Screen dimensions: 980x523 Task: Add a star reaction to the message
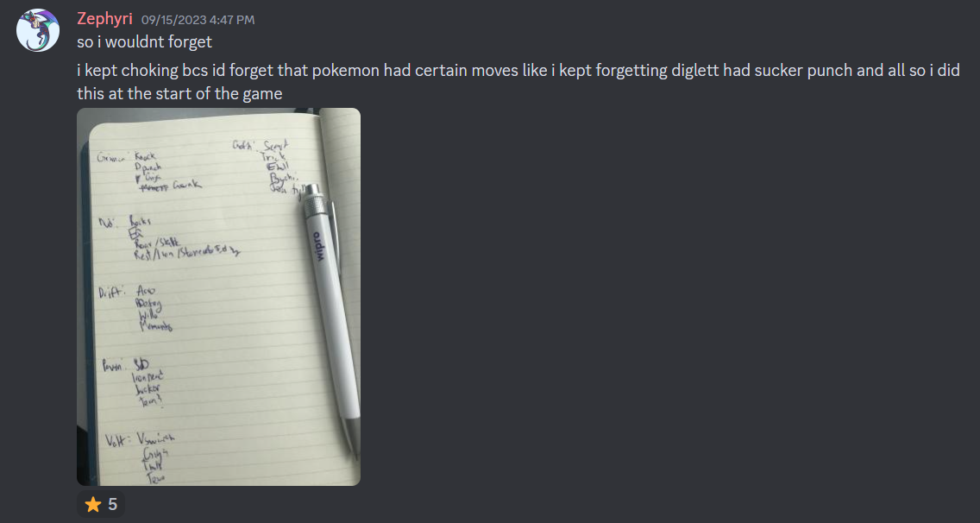tap(101, 504)
